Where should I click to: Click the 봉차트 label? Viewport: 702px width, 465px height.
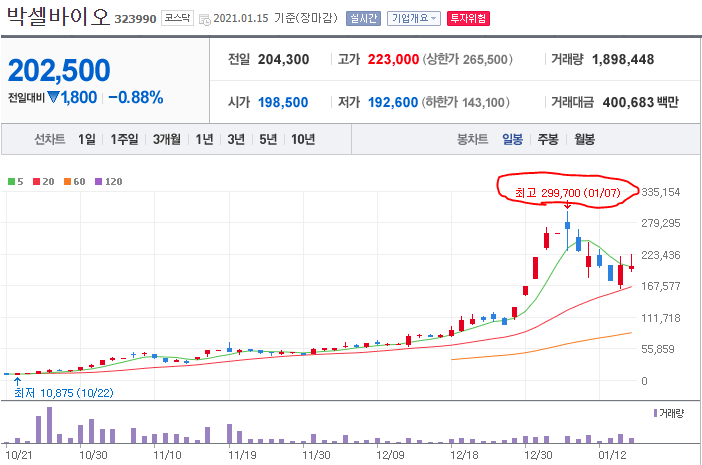[x=472, y=139]
